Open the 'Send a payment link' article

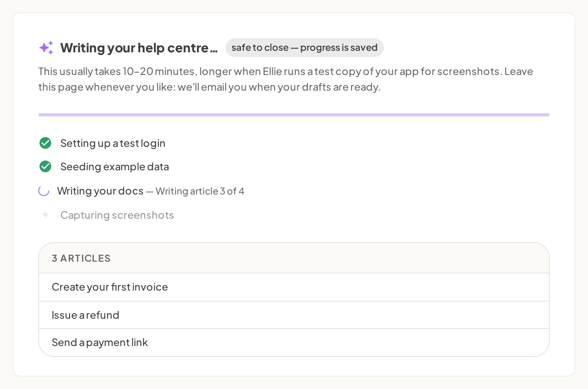pyautogui.click(x=294, y=343)
